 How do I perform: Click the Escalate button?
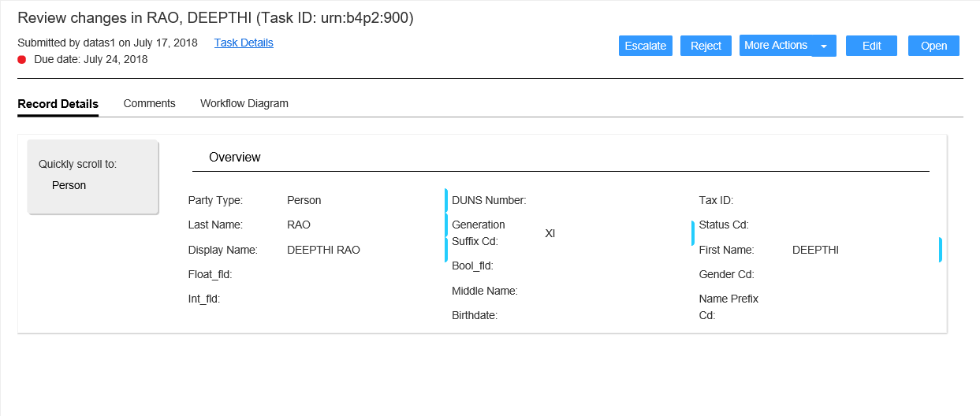(645, 46)
